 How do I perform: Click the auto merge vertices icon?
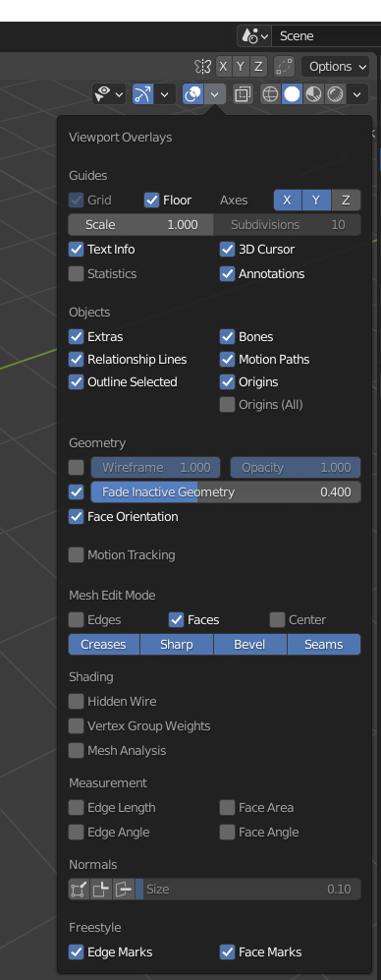(x=284, y=66)
